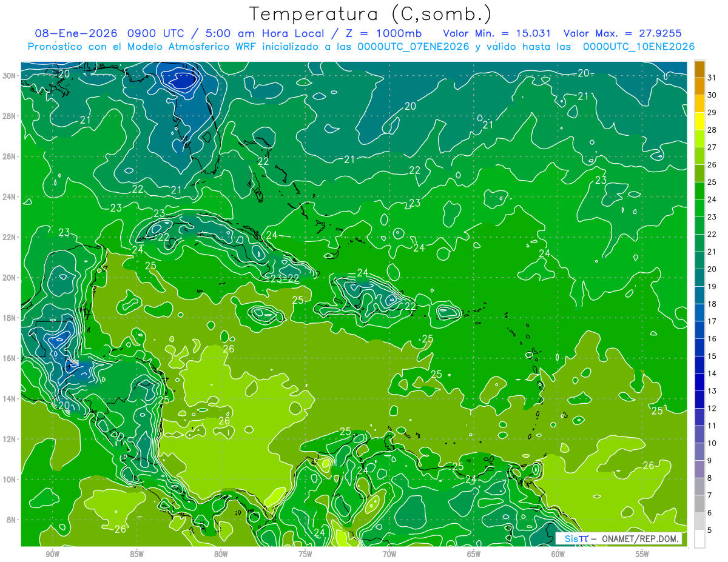This screenshot has width=728, height=562.
Task: Click the "0900 UTC" time text
Action: tap(155, 33)
